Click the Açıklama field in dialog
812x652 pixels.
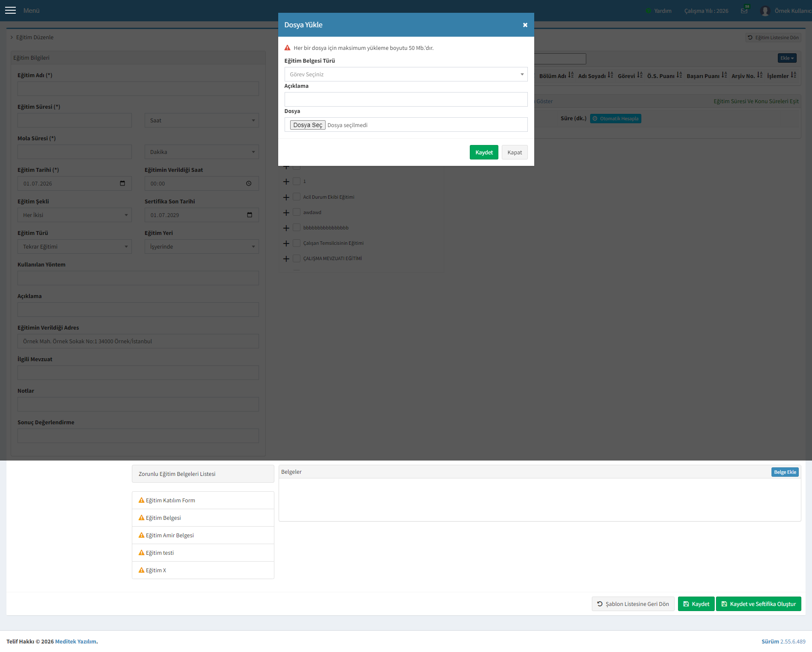(406, 99)
